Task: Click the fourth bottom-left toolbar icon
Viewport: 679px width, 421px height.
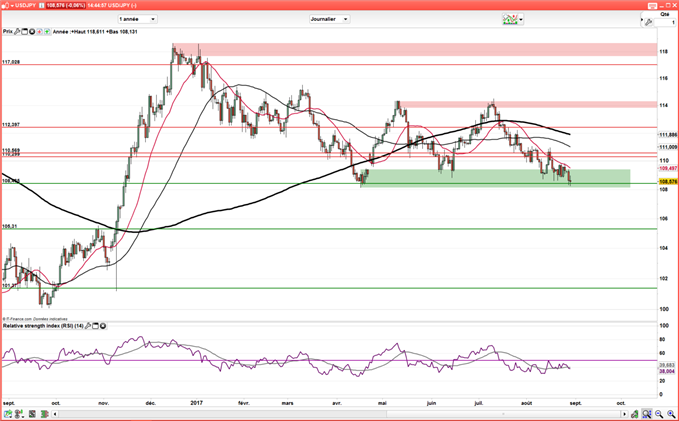Action: (x=44, y=414)
